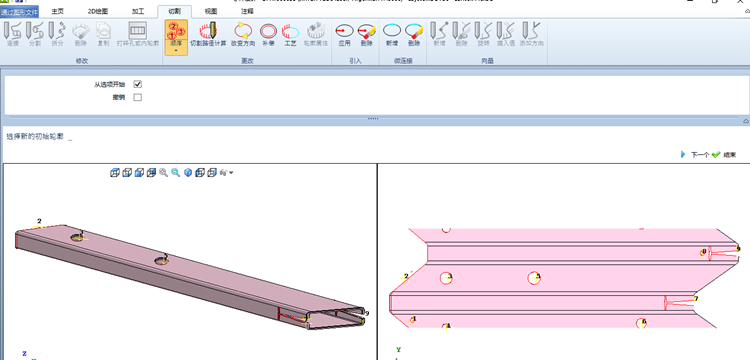750x360 pixels.
Task: Collapse the options panel with the chevron
Action: [746, 121]
